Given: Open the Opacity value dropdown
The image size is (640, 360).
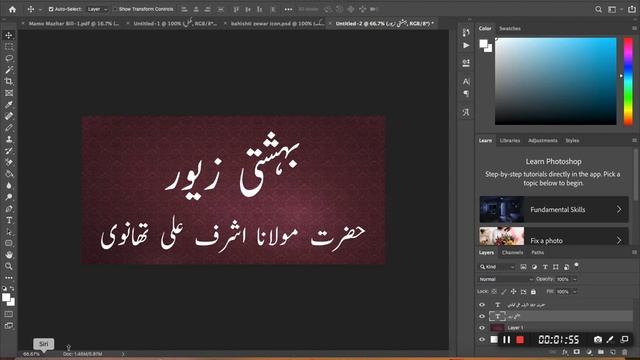Looking at the screenshot, I should tap(575, 279).
